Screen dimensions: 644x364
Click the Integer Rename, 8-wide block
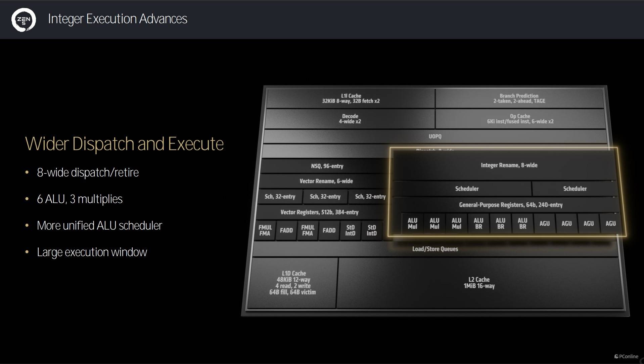509,165
